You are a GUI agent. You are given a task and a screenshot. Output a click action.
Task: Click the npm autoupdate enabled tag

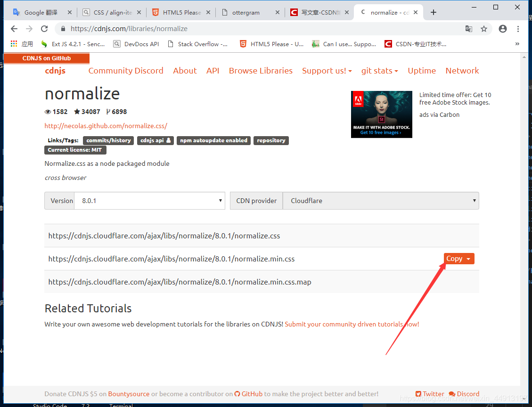214,140
